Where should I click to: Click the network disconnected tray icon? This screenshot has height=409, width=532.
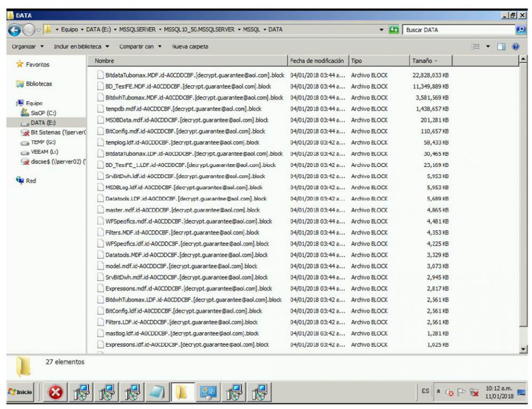point(474,392)
